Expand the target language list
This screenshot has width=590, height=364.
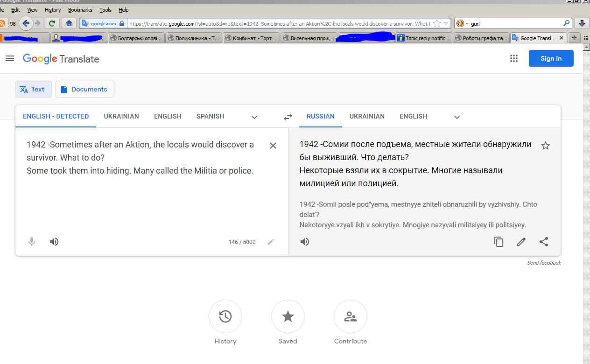pyautogui.click(x=457, y=117)
